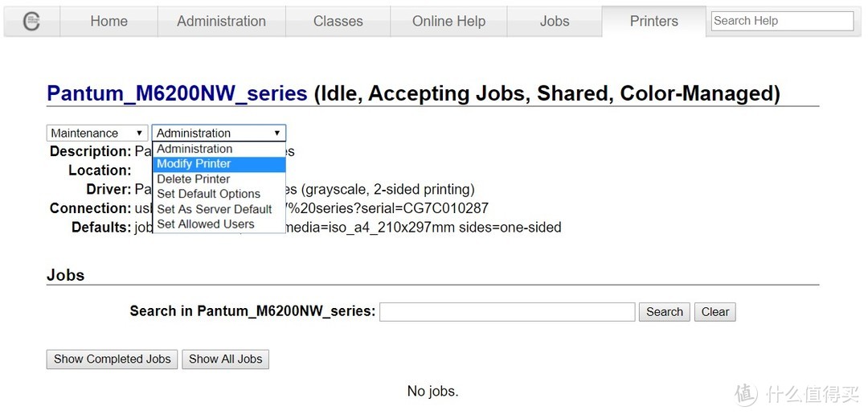Expand the Maintenance dropdown
Image resolution: width=868 pixels, height=415 pixels.
[97, 134]
